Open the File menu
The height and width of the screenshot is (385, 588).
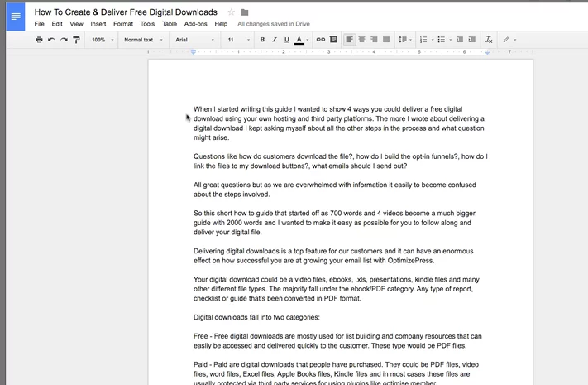tap(39, 24)
